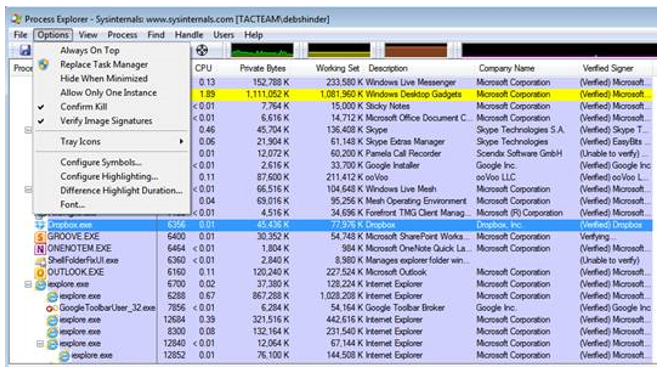Viewport: 662px width, 369px height.
Task: Click the shield icon beside Replace Task Manager
Action: pos(43,65)
